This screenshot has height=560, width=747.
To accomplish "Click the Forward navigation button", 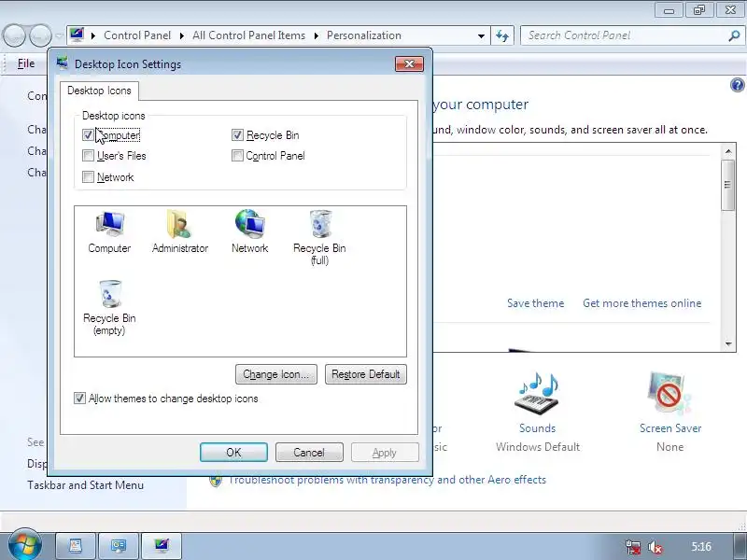I will pos(40,35).
